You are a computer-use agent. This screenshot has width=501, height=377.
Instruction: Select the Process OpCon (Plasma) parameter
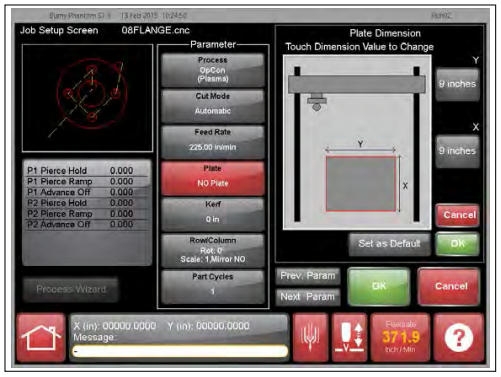point(213,70)
